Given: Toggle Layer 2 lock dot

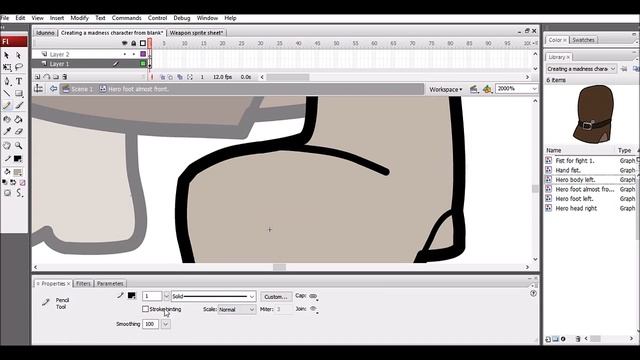Looking at the screenshot, I should tap(133, 54).
